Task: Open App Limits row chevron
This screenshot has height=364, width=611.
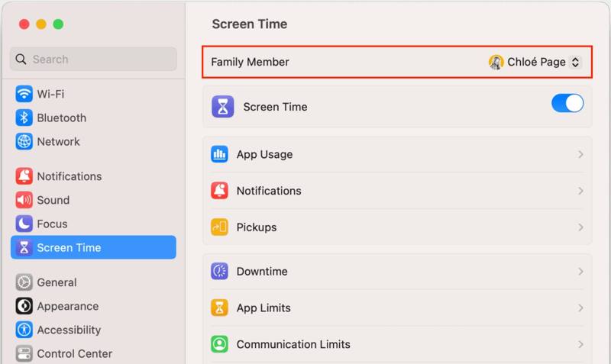Action: [x=580, y=308]
